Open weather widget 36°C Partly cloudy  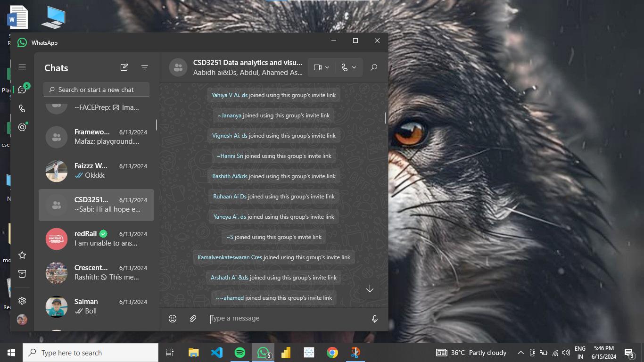[471, 353]
